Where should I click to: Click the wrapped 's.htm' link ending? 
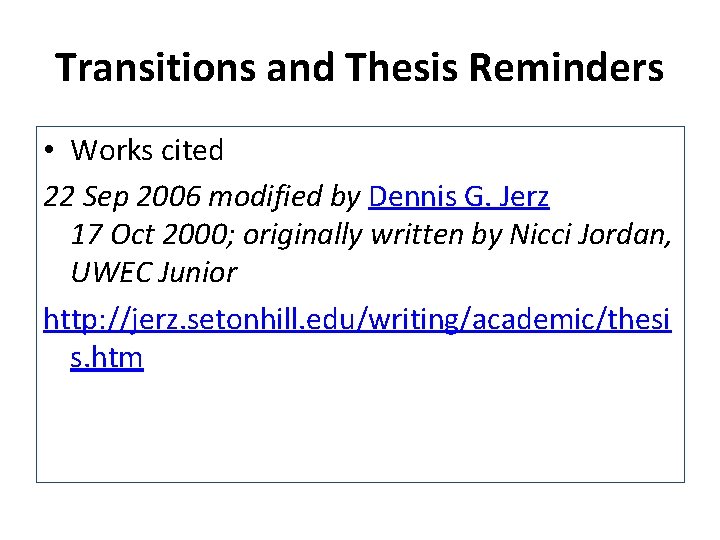click(107, 357)
